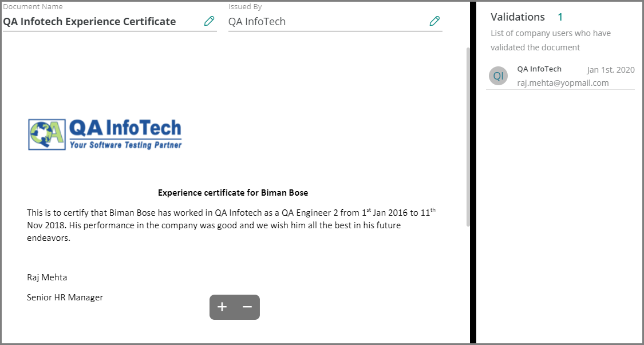
Task: Click the Raj Mehta signature name
Action: pos(47,277)
